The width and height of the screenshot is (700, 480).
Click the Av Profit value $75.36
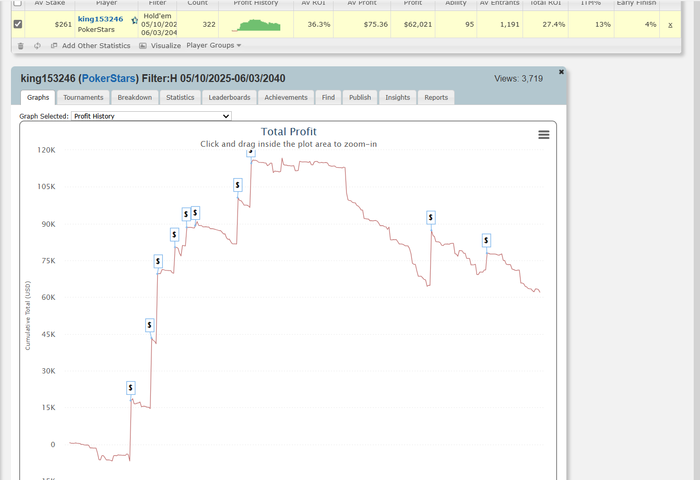(x=375, y=25)
